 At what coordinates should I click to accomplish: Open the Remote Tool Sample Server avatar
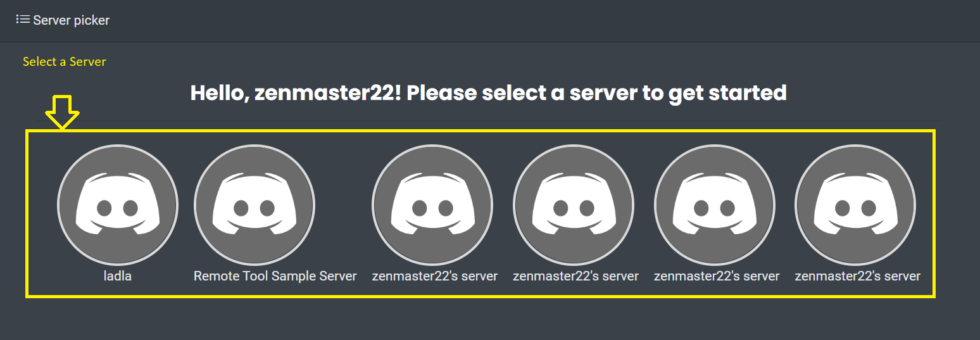(254, 205)
